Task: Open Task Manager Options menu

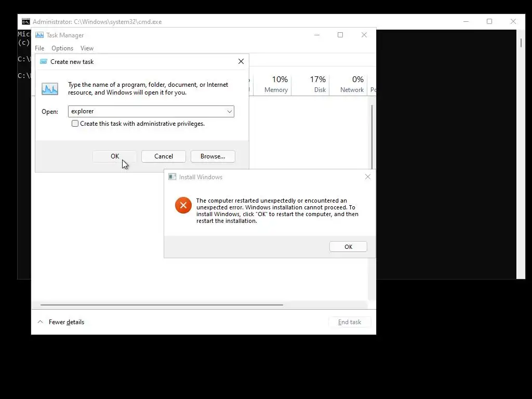Action: click(x=62, y=48)
